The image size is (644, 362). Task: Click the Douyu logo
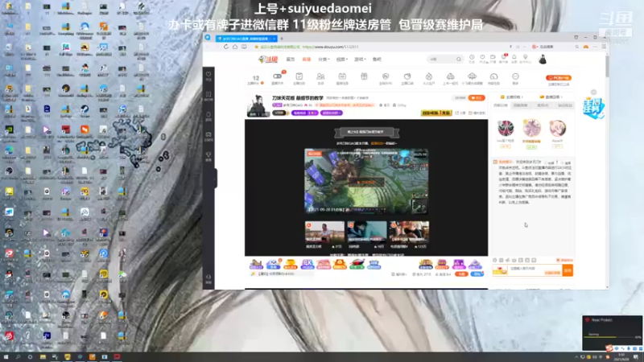tap(268, 60)
